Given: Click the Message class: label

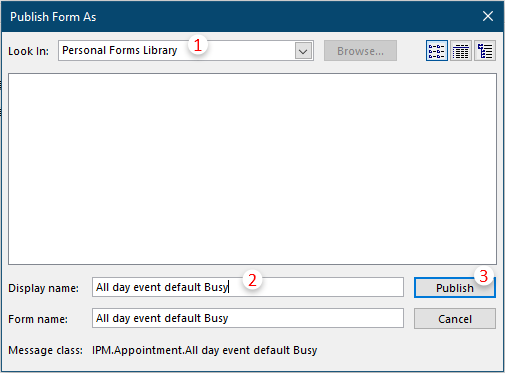Looking at the screenshot, I should [x=45, y=350].
